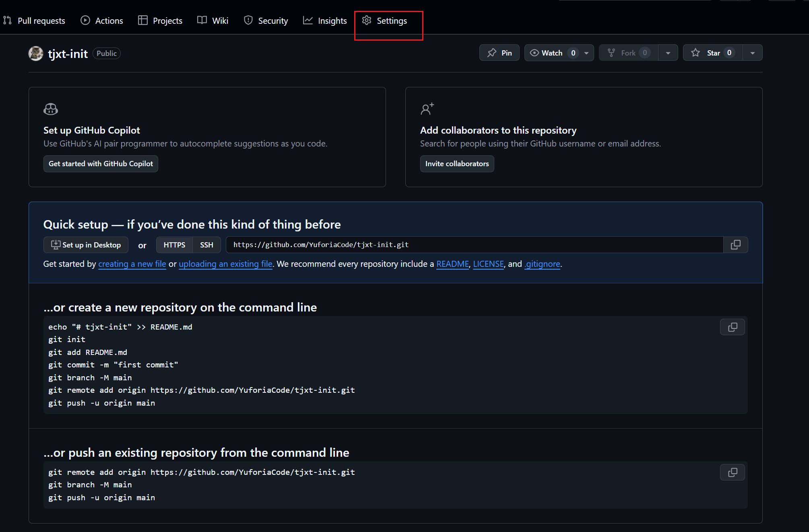
Task: Click Set up in Desktop button
Action: click(x=86, y=245)
